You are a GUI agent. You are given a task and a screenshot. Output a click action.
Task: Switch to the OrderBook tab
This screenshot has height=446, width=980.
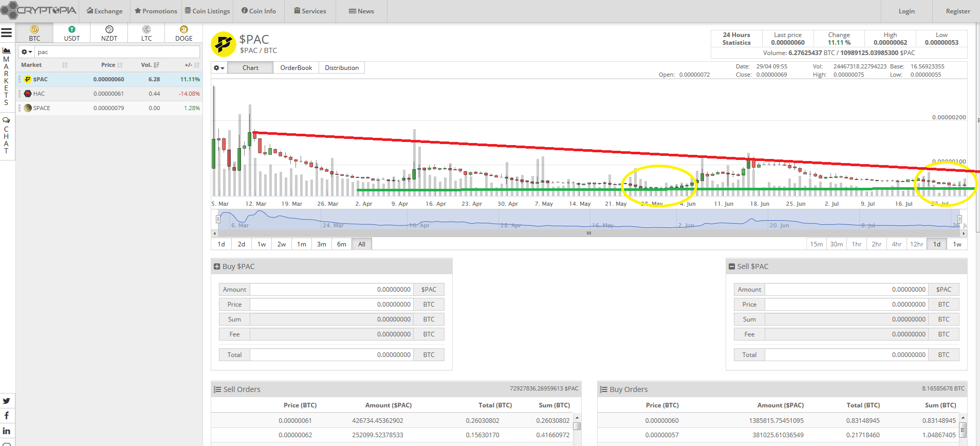(296, 68)
